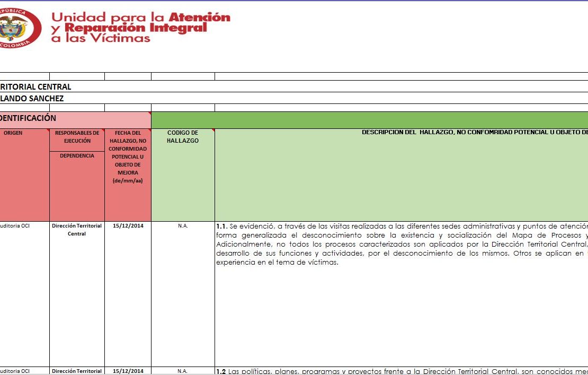Select 'Auditoria OCI' cell in row 1.2
This screenshot has height=375, width=588.
click(24, 371)
